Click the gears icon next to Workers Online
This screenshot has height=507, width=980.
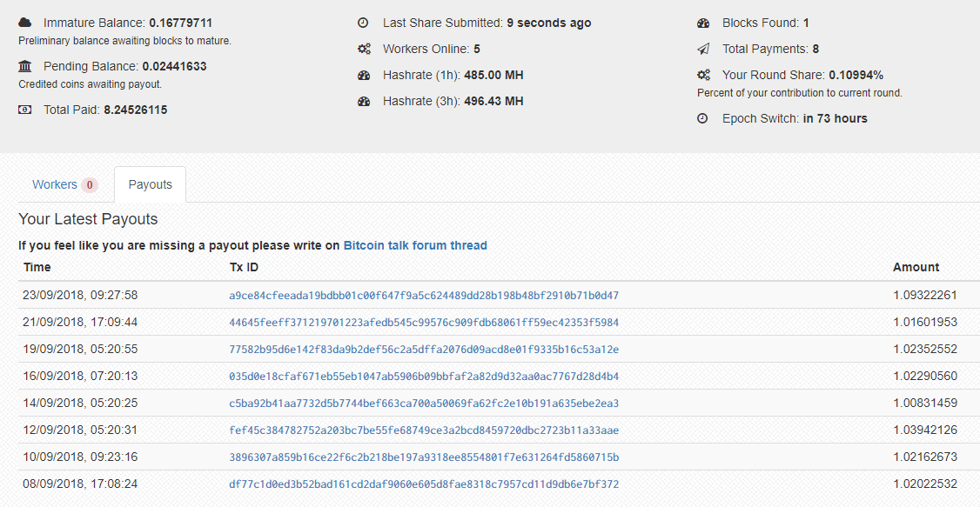click(x=364, y=49)
